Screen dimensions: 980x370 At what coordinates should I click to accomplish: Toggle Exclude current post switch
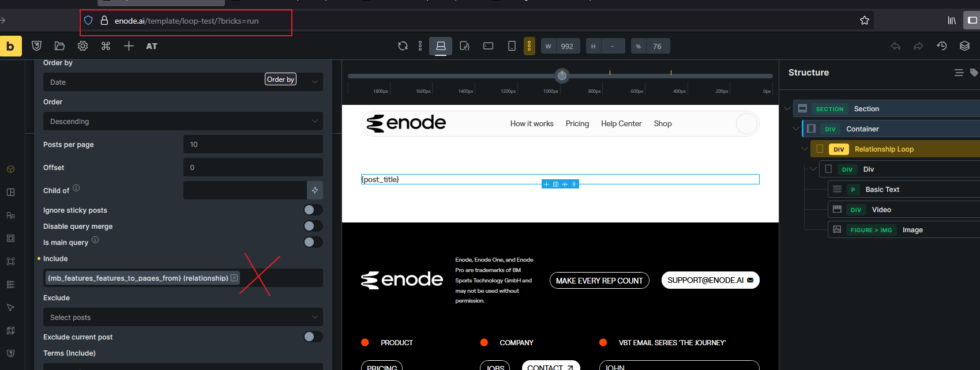pos(313,337)
